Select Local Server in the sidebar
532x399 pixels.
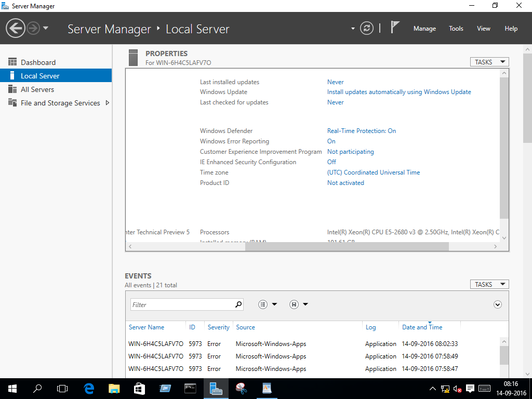coord(56,76)
